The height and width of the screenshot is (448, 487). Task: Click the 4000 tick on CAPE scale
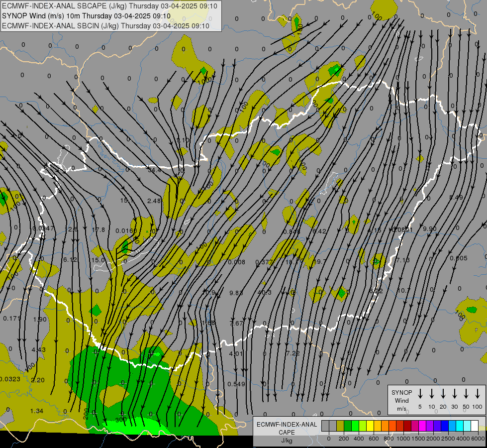[463, 439]
